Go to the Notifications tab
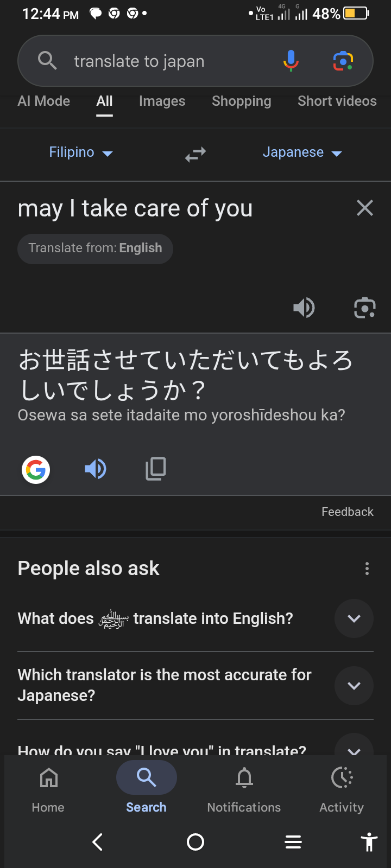 244,788
